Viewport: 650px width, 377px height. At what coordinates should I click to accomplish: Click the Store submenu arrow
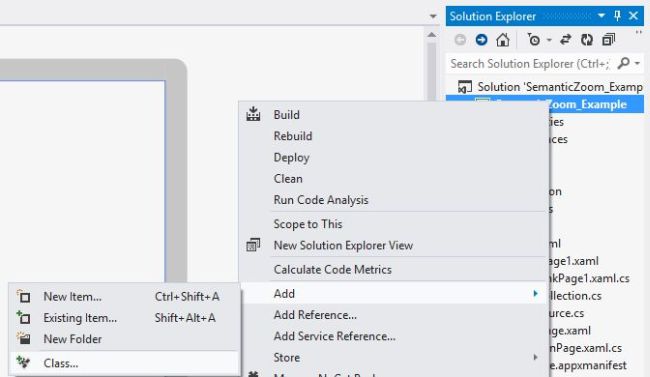tap(536, 357)
